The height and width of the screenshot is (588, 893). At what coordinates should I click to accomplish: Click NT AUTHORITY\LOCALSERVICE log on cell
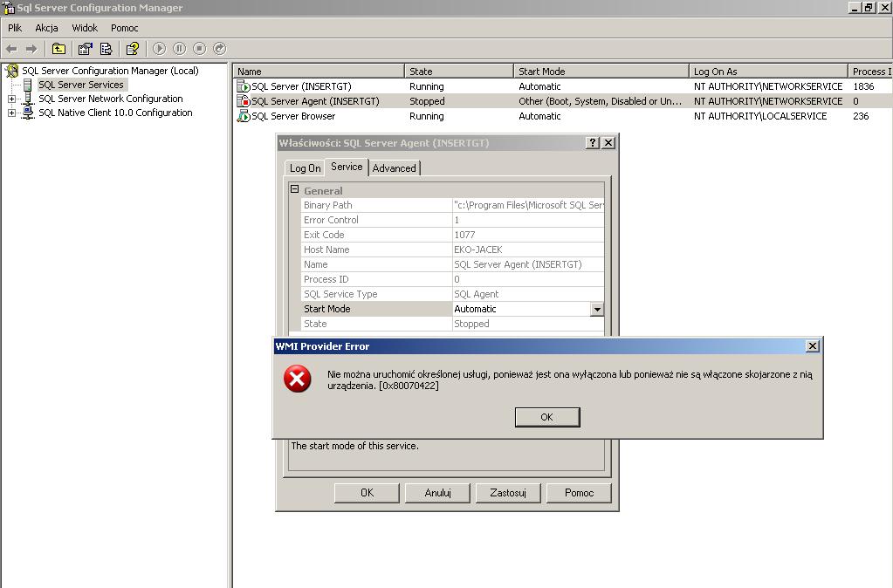coord(760,116)
